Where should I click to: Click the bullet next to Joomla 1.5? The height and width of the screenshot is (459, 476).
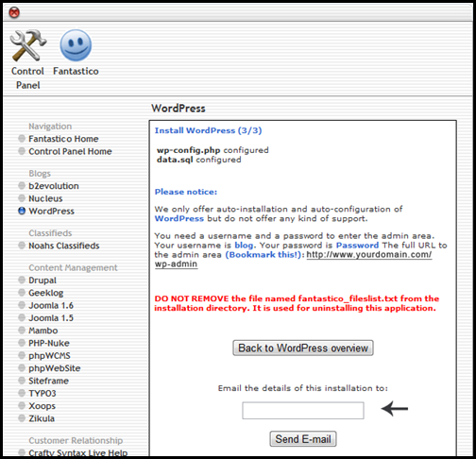point(22,317)
